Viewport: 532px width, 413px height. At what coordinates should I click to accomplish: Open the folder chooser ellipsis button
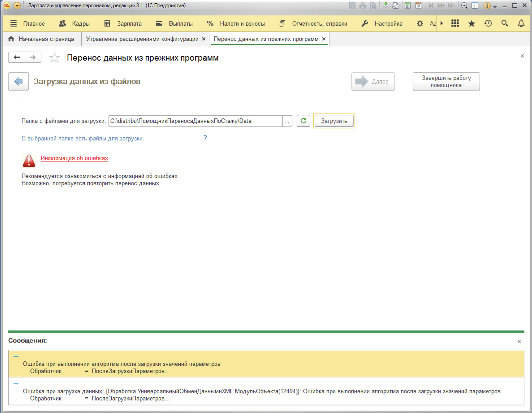287,121
